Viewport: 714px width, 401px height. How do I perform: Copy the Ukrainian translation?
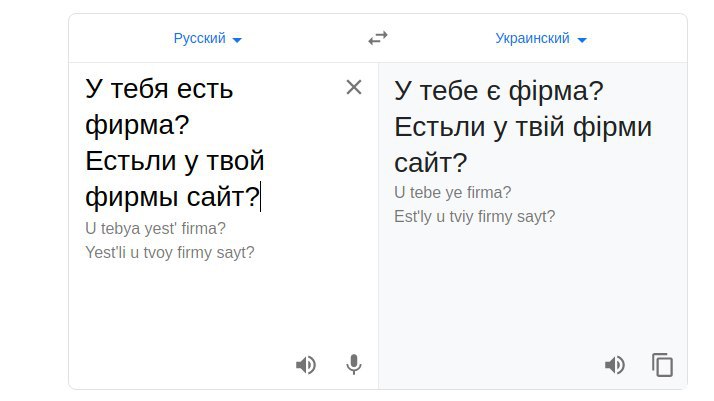click(x=662, y=365)
